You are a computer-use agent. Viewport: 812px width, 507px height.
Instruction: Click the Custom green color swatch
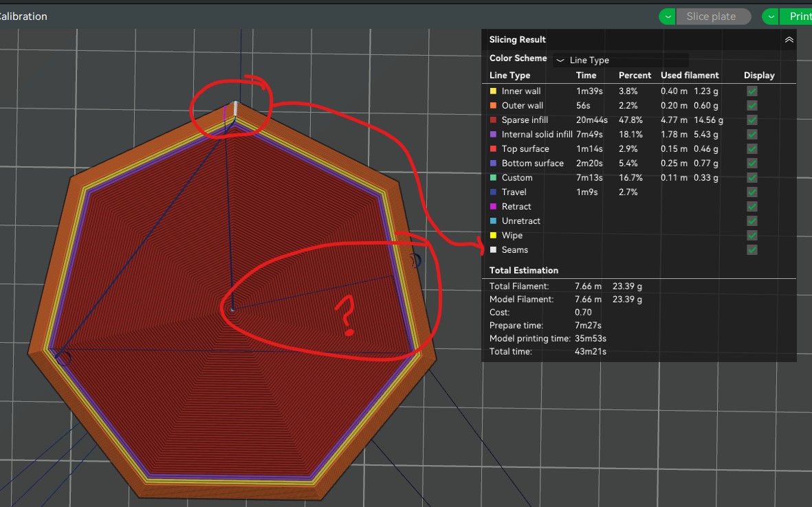493,177
